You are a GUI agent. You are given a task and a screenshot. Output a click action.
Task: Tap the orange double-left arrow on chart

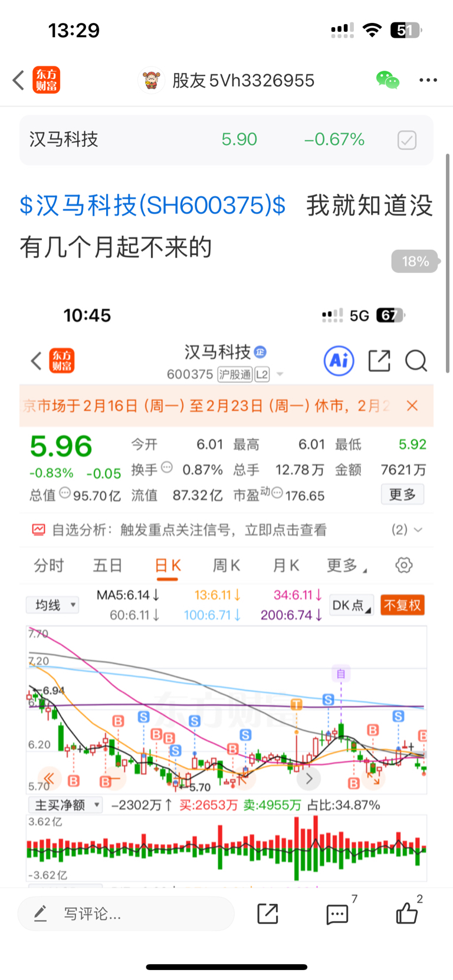point(48,779)
